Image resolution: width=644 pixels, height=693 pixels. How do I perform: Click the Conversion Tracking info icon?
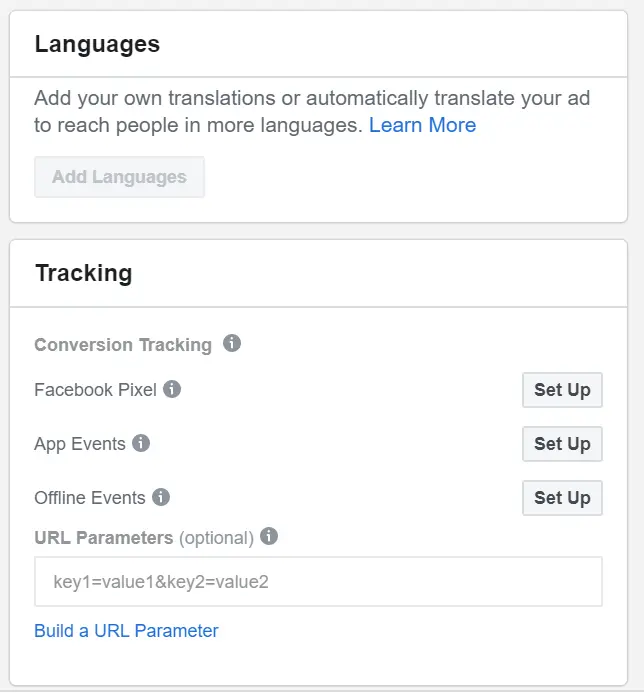point(232,344)
